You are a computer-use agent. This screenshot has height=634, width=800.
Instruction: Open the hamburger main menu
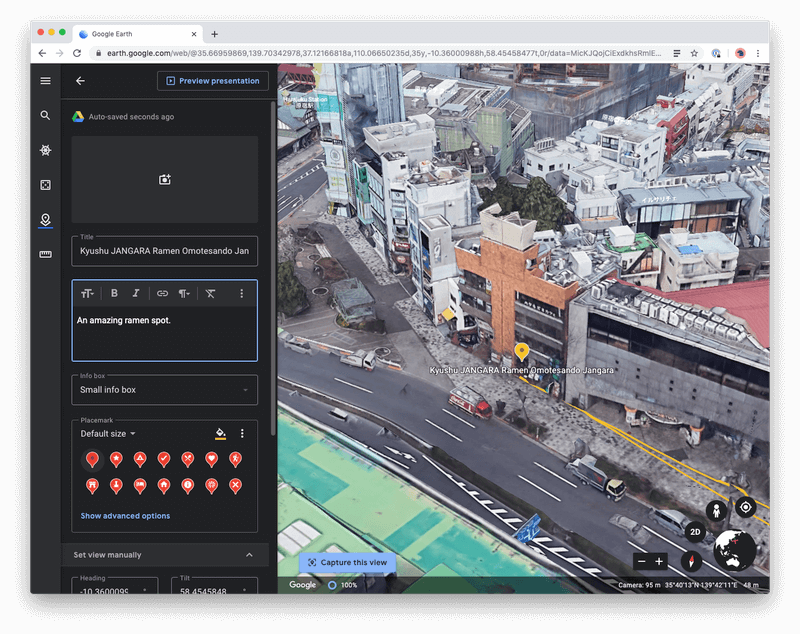tap(45, 81)
